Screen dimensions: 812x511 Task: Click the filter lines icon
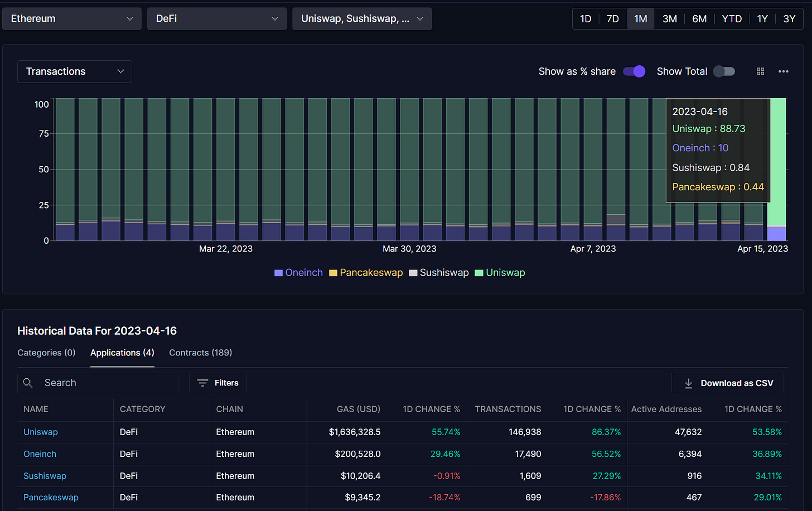pos(202,383)
